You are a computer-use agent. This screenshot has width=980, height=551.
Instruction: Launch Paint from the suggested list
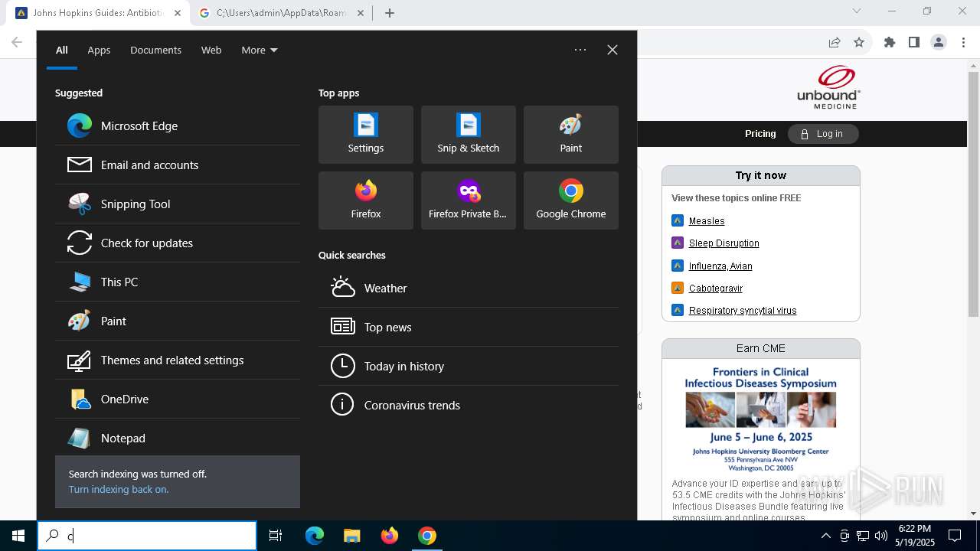pos(177,321)
